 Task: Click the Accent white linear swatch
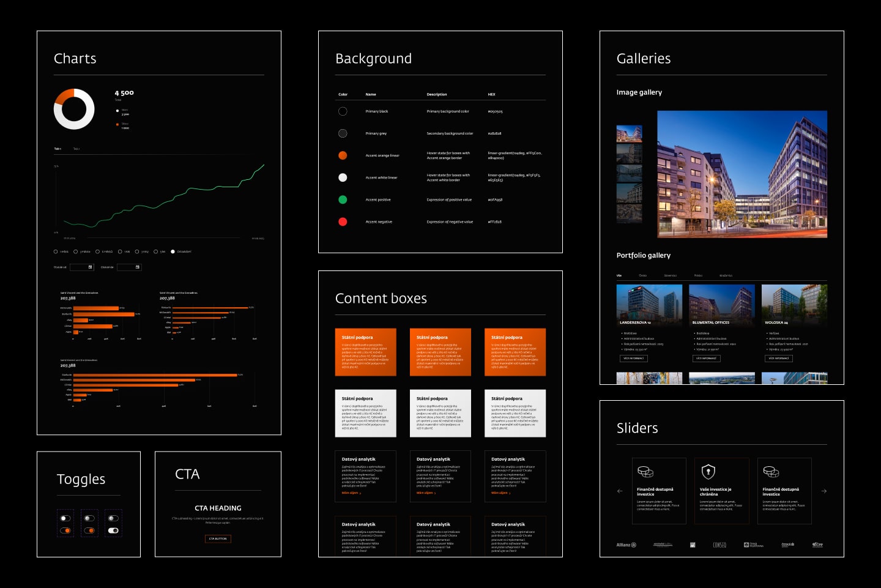tap(343, 177)
